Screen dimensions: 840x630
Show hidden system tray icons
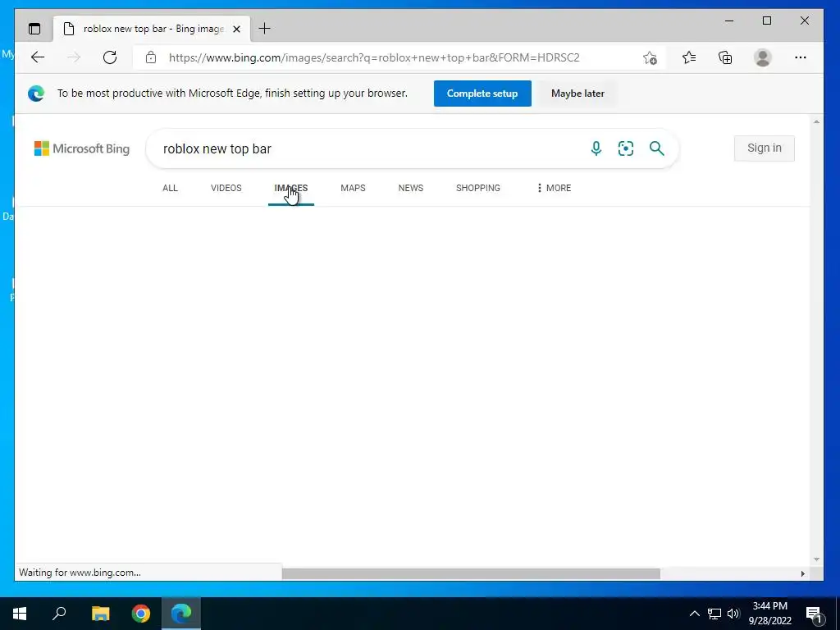(694, 614)
